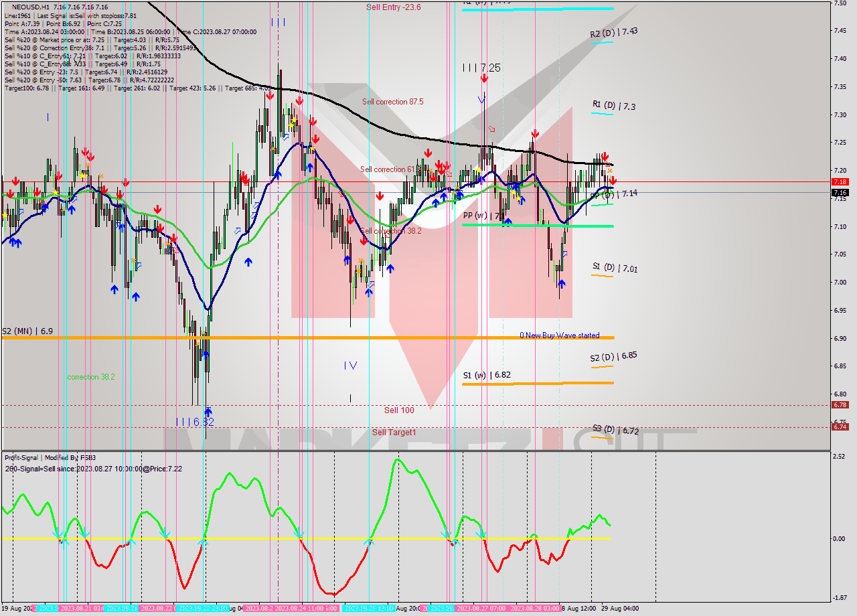This screenshot has height=616, width=857.
Task: Click the 0.00 indicator scale value
Action: pos(840,538)
